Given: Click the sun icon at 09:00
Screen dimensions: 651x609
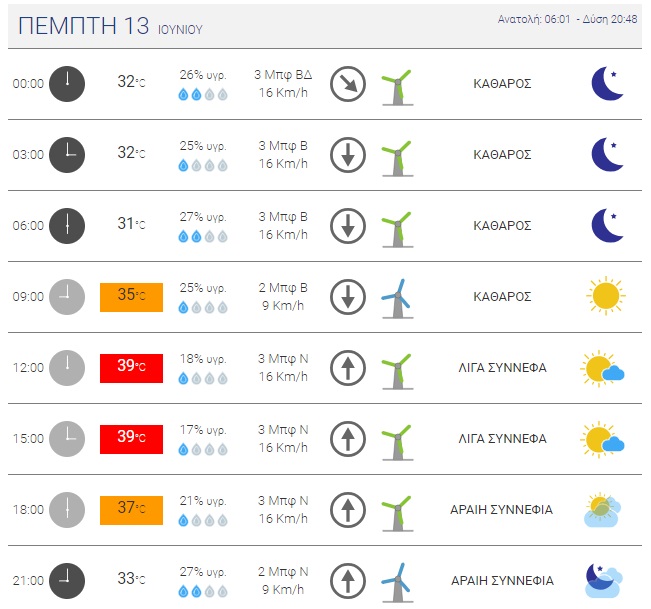Looking at the screenshot, I should [606, 296].
